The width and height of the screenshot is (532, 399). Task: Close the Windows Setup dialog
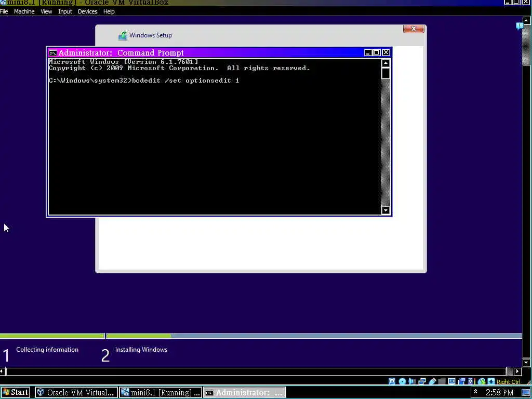coord(414,29)
